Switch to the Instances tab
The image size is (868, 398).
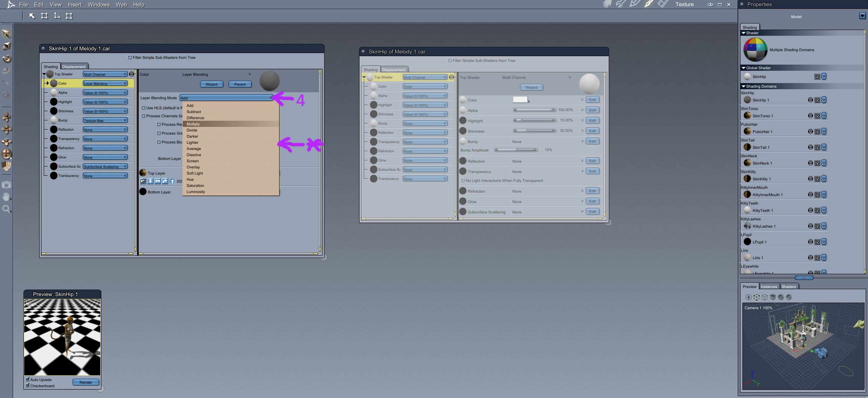tap(769, 286)
